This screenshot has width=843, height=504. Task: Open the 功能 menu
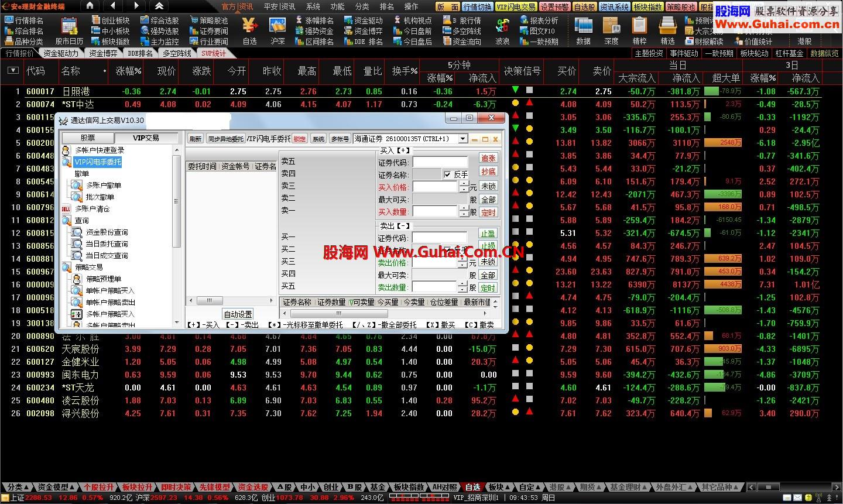pos(337,6)
